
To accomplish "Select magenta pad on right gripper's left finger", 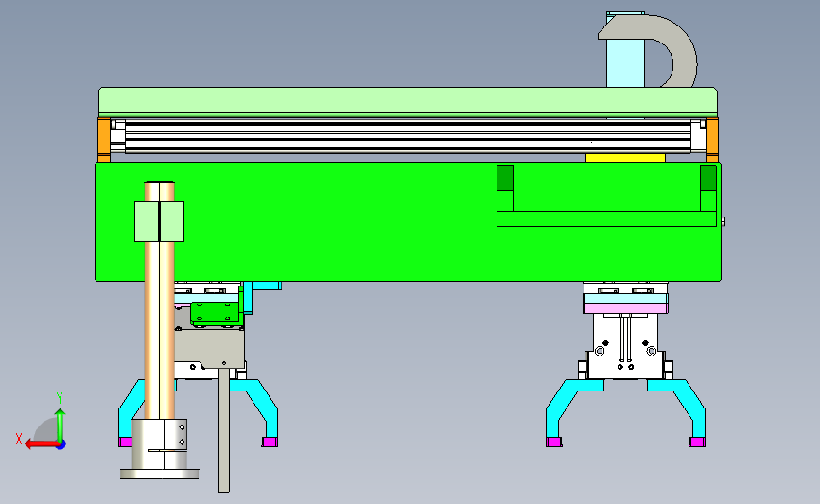I will coord(554,443).
